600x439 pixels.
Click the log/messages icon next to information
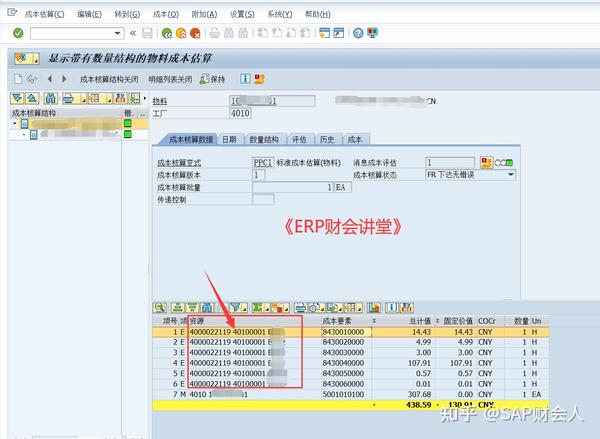259,79
